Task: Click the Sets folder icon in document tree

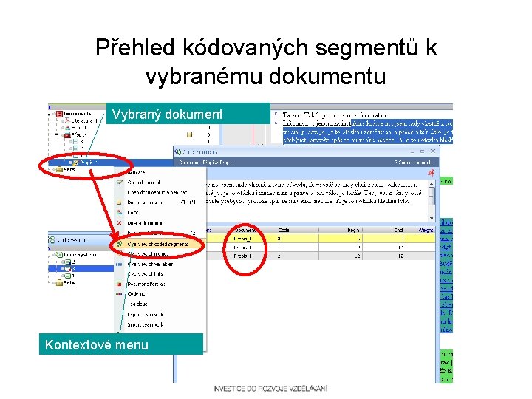Action: pos(59,169)
